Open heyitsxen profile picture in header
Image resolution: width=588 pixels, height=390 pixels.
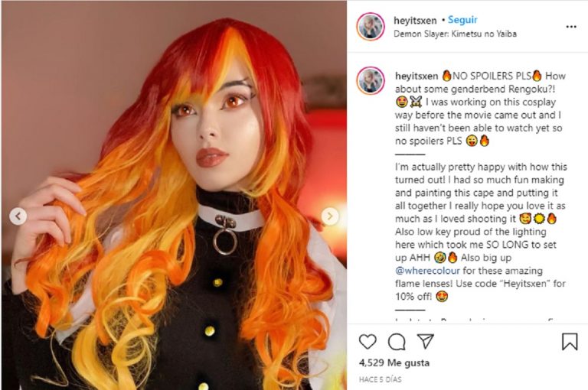pos(371,26)
